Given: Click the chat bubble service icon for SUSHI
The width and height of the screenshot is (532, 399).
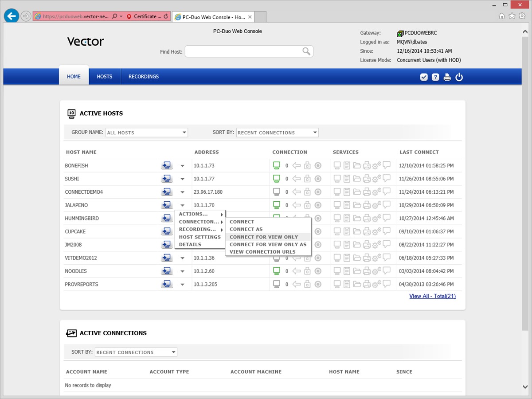Looking at the screenshot, I should pyautogui.click(x=387, y=179).
